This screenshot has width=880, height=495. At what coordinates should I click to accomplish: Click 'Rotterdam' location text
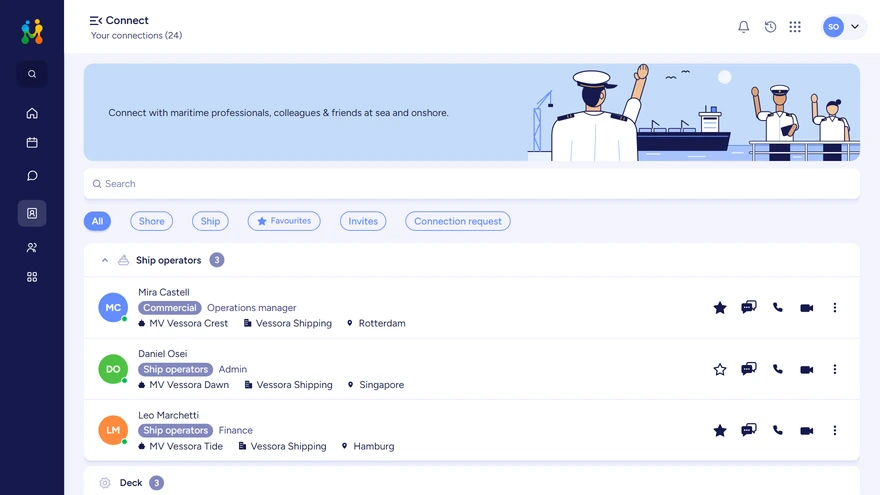coord(382,323)
